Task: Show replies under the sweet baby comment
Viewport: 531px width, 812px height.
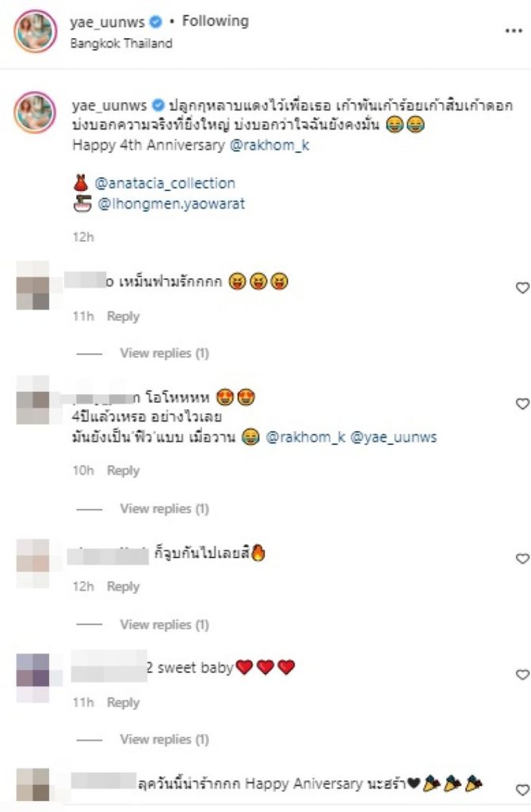Action: (165, 739)
